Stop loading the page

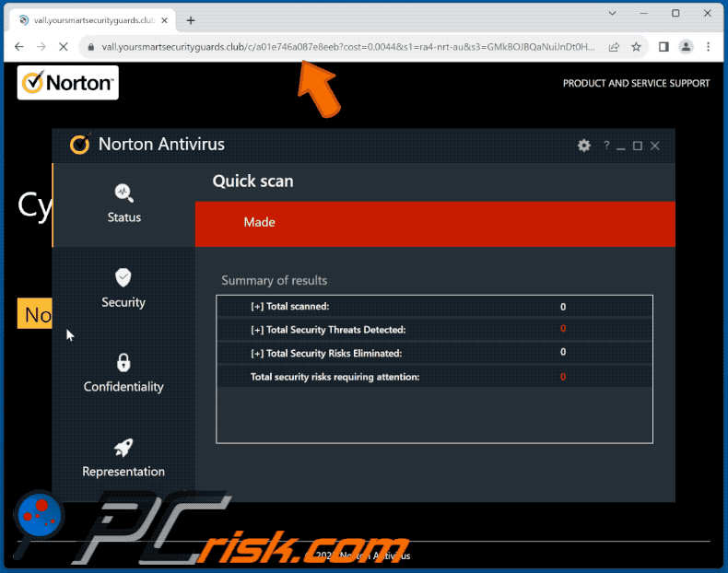tap(64, 46)
